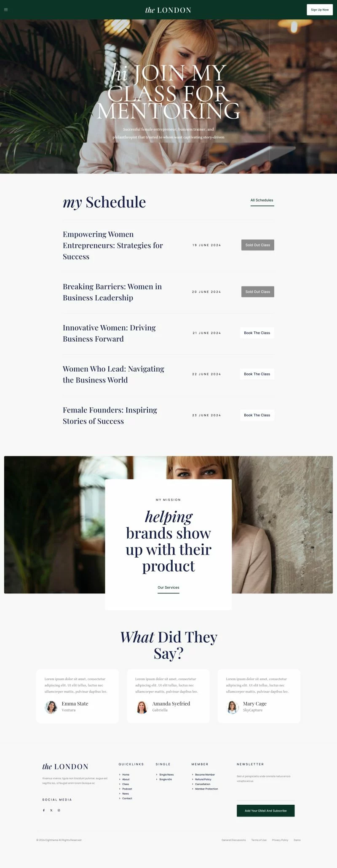Click the London logo in footer

click(65, 766)
